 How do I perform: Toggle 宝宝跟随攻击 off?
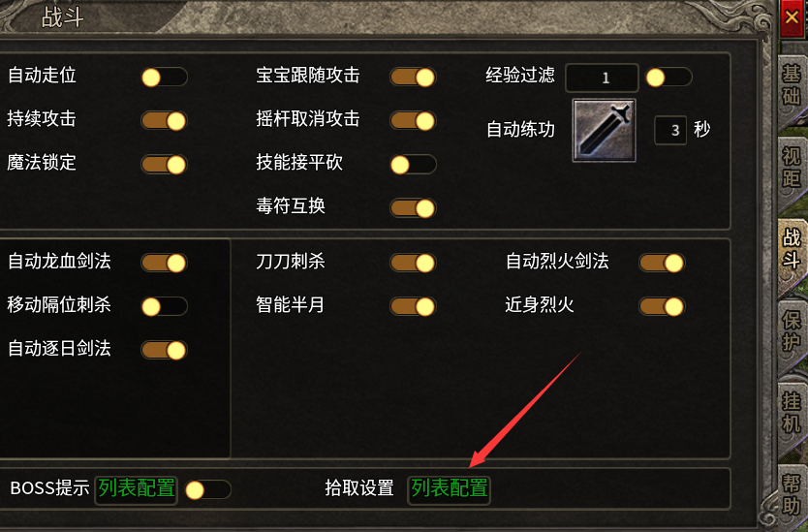click(x=414, y=78)
